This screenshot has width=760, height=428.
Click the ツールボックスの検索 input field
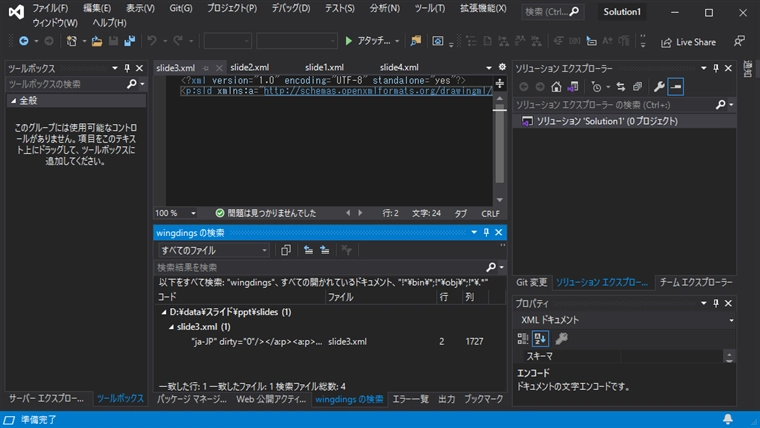click(x=66, y=84)
